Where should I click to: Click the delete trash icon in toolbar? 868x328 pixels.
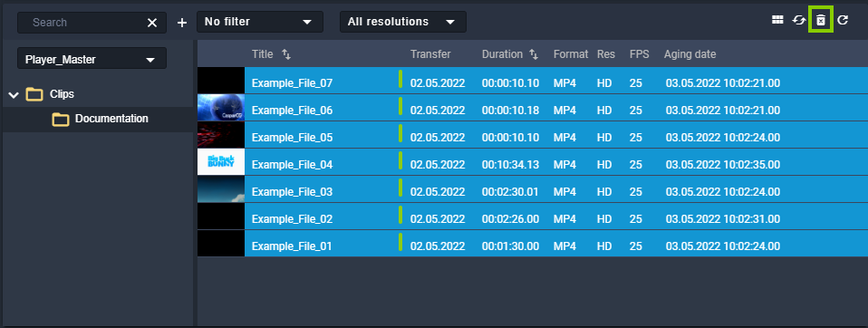tap(821, 21)
